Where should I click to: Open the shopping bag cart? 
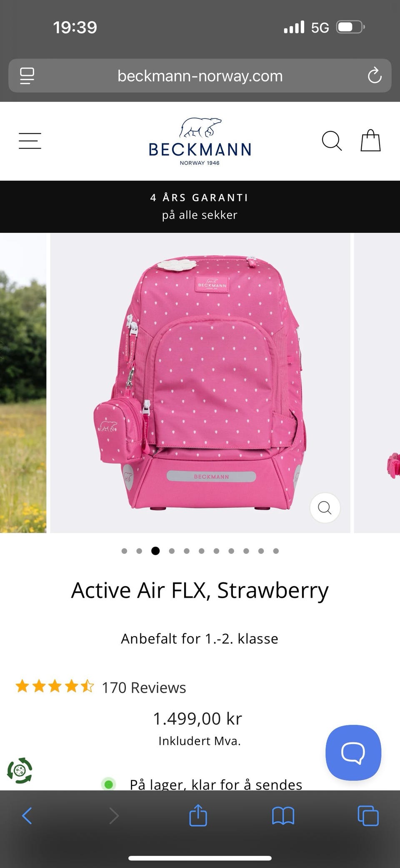pyautogui.click(x=370, y=141)
